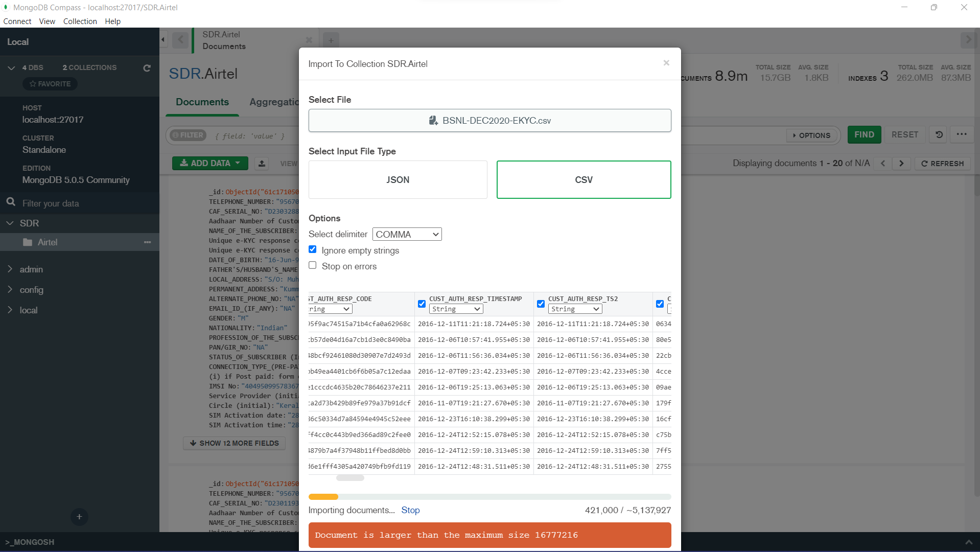
Task: Open type dropdown for CUST_AUTH_RESP_TIMESTAMP
Action: [x=456, y=309]
